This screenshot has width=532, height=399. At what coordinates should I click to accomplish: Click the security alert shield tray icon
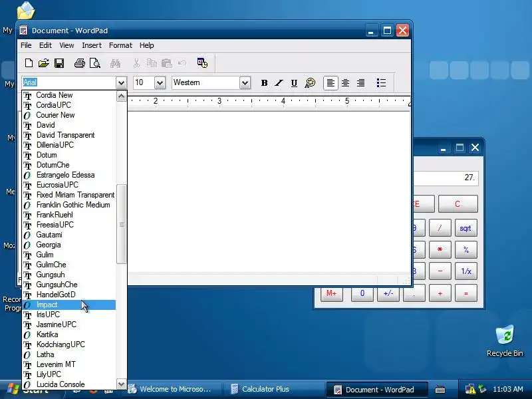click(471, 389)
